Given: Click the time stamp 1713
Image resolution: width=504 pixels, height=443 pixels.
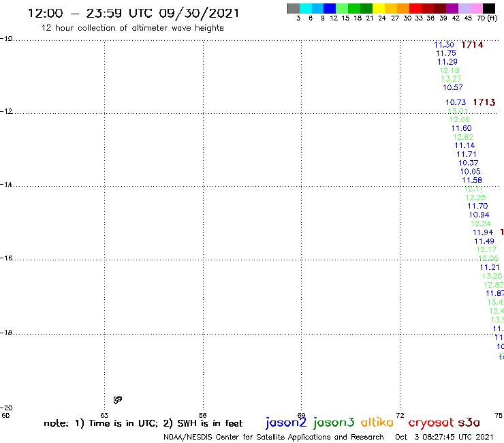Looking at the screenshot, I should pyautogui.click(x=484, y=102).
